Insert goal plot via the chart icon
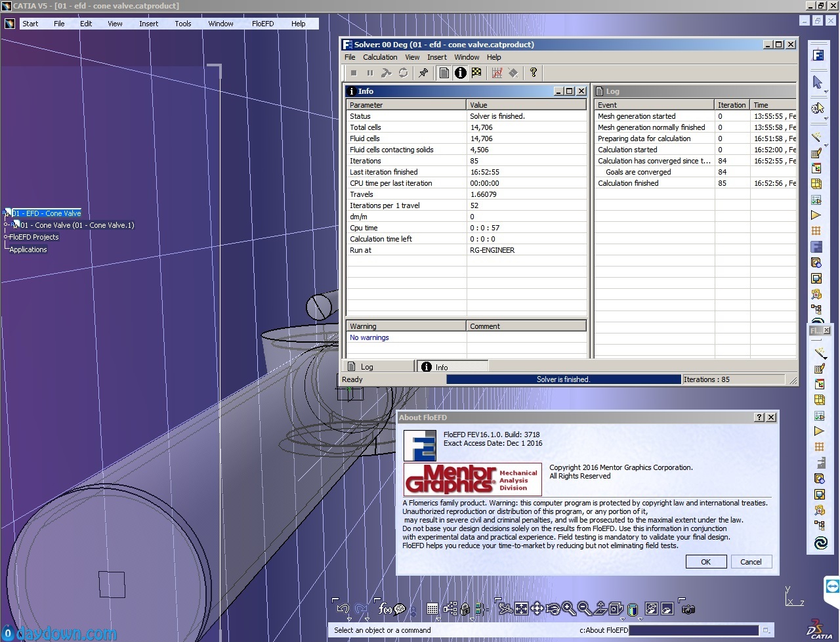840x642 pixels. point(497,73)
